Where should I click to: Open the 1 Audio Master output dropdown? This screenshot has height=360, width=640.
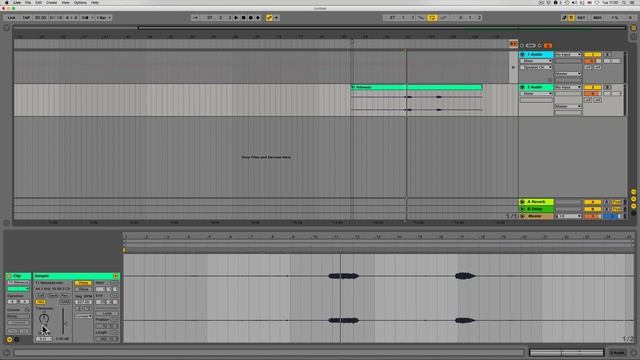tap(568, 74)
